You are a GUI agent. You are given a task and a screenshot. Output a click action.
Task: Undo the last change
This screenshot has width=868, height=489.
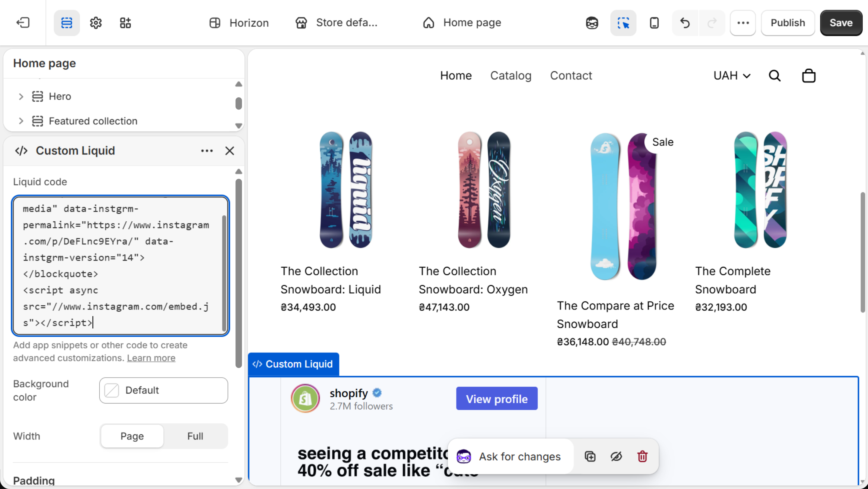(x=685, y=23)
